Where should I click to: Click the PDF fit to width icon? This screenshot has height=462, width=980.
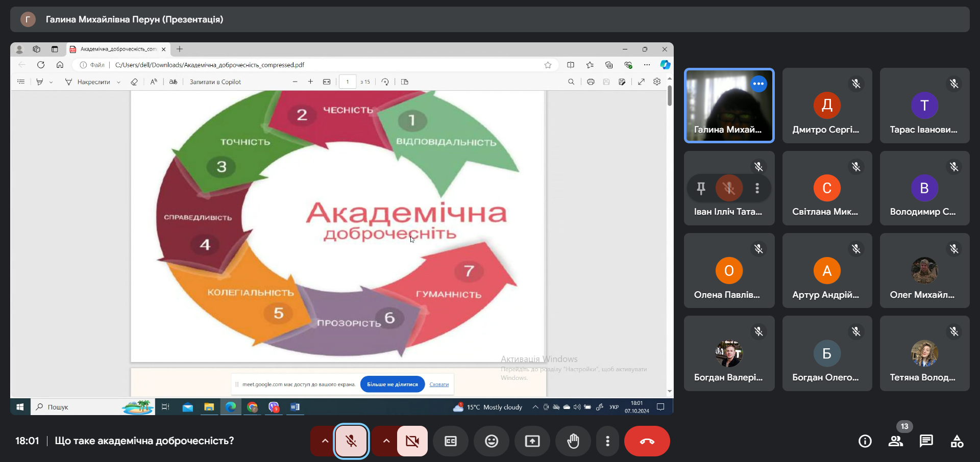tap(327, 82)
